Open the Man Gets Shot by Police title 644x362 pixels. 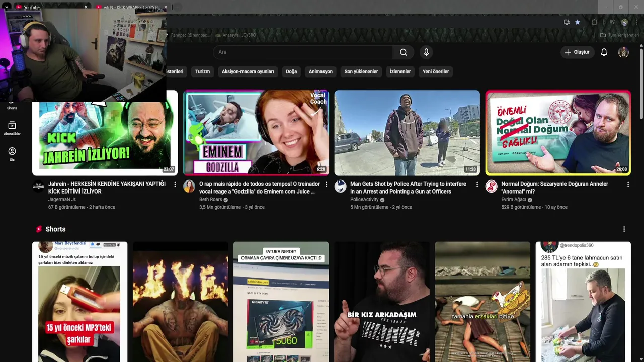click(409, 188)
